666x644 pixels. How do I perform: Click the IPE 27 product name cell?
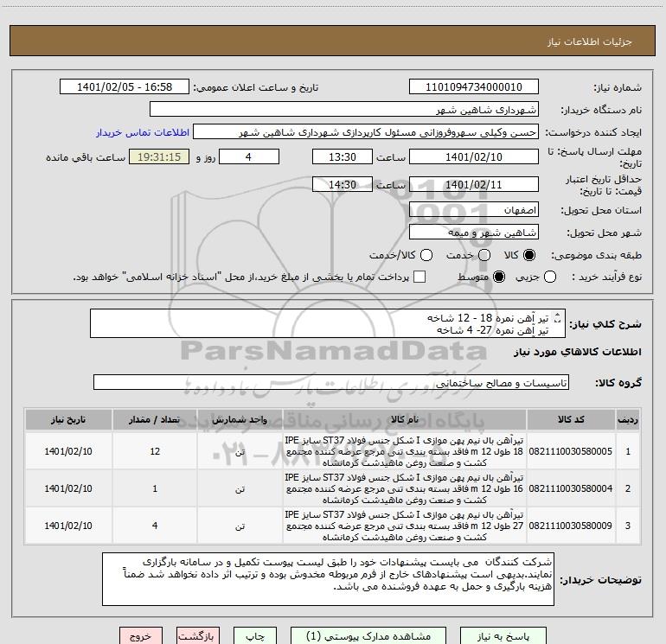pos(405,526)
